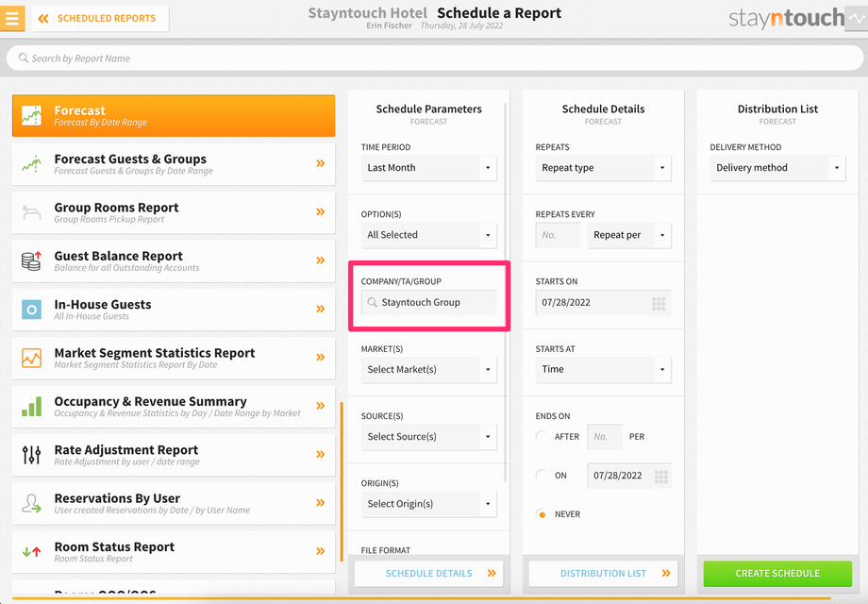Click the Ends On date field

click(629, 476)
